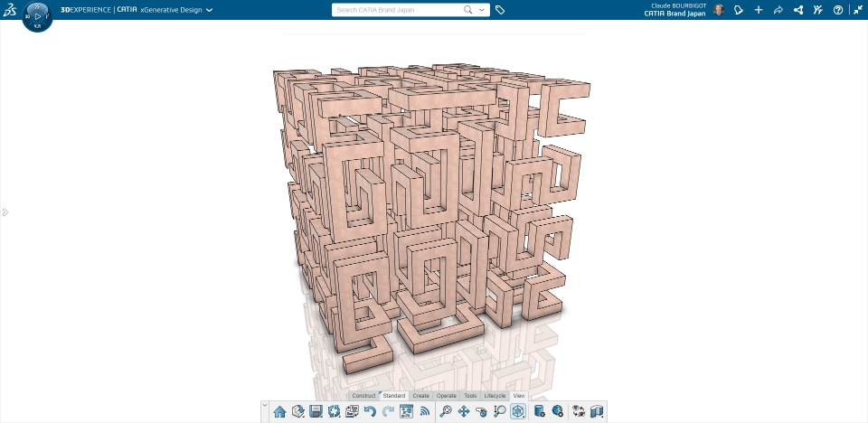Screen dimensions: 868x423
Task: Click the Undo arrow icon
Action: [x=371, y=411]
